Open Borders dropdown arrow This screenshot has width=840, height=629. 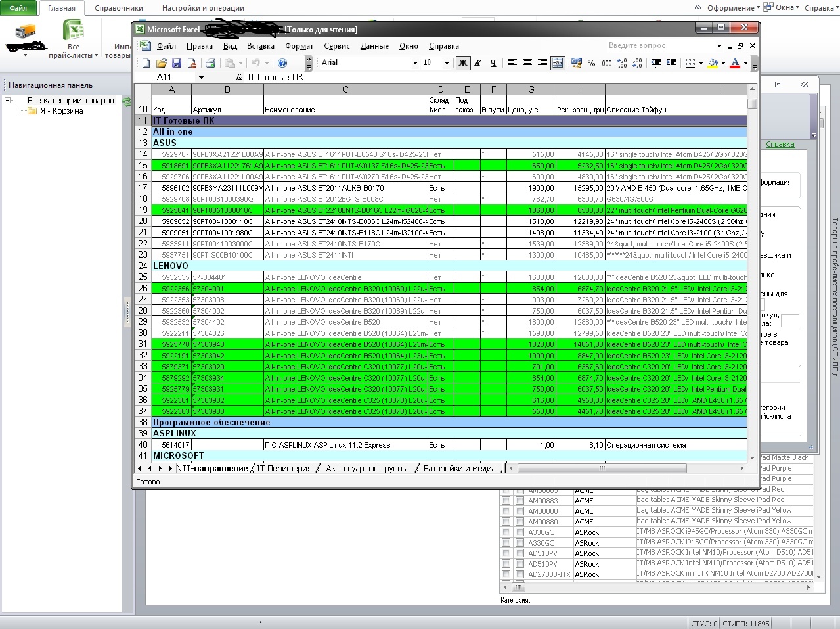[x=700, y=63]
